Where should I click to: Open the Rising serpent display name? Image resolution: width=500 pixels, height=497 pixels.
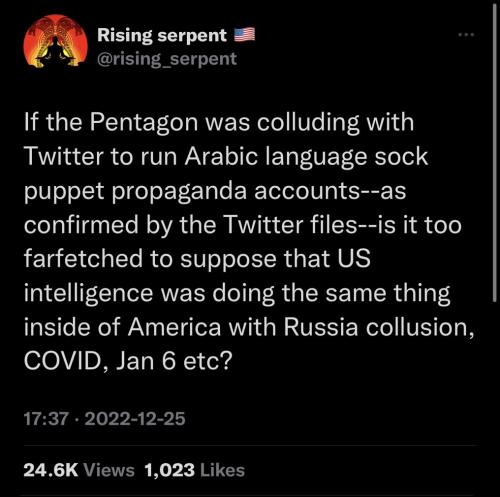coord(162,36)
